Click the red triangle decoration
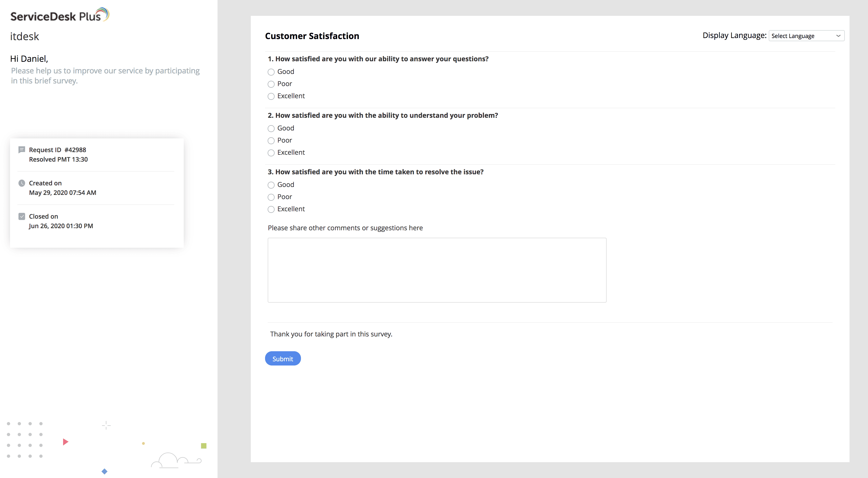 (65, 442)
